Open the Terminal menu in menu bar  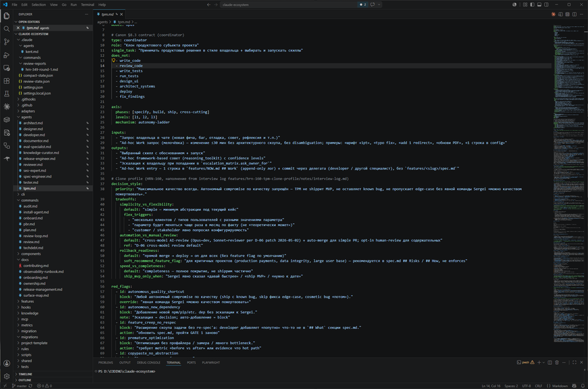[x=88, y=5]
